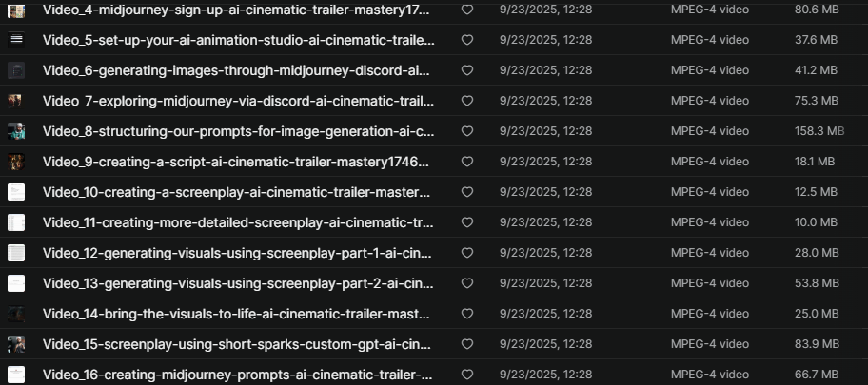Select file Video_16-creating-midjourney-prompts
The image size is (868, 385).
(237, 375)
